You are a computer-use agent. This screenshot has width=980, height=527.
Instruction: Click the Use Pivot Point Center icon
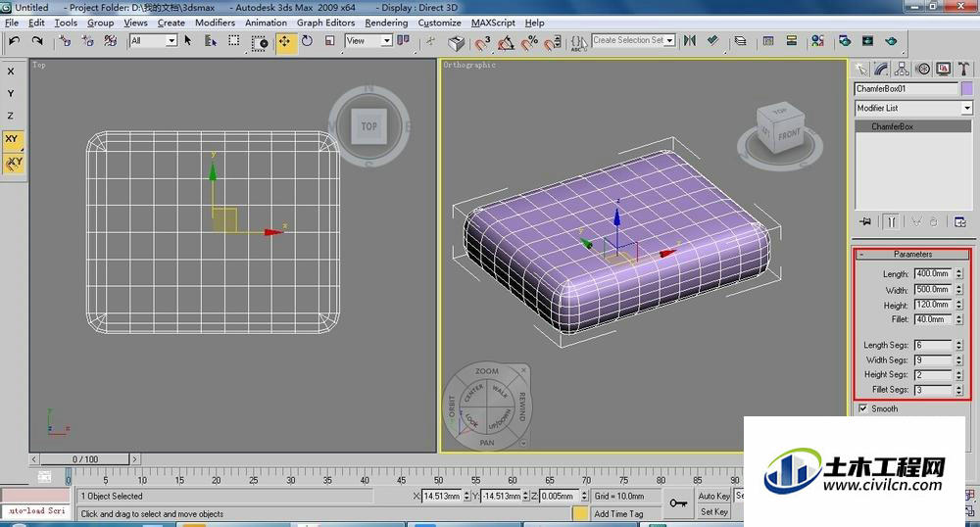[403, 41]
